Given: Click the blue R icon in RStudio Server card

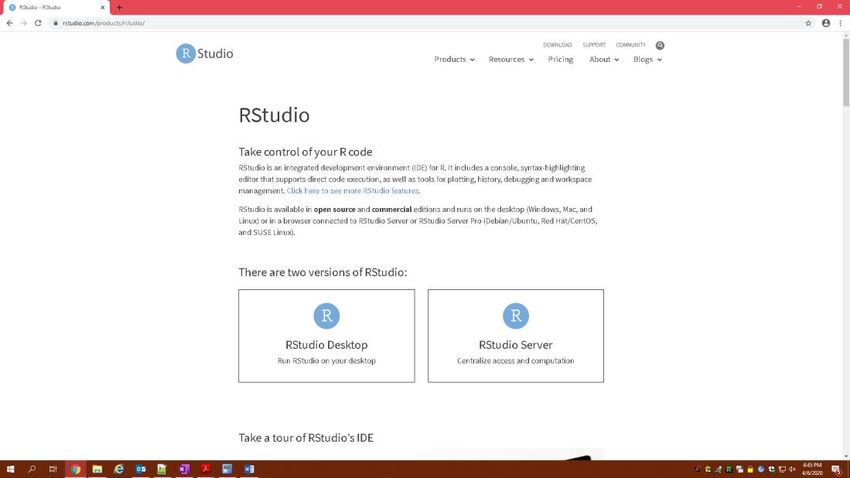Looking at the screenshot, I should click(516, 316).
